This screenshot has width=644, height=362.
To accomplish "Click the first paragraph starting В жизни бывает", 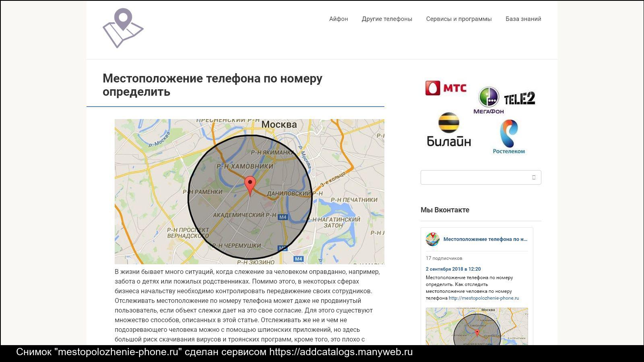I will pos(248,306).
